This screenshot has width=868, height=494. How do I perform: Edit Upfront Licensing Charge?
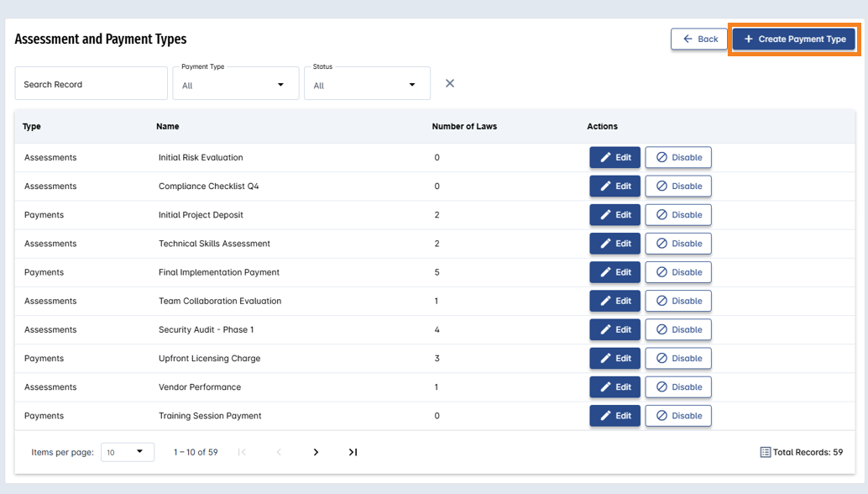coord(614,358)
